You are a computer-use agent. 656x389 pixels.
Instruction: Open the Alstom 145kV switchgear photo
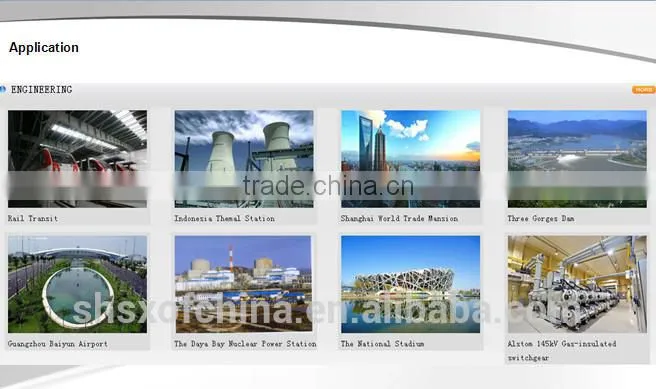point(577,284)
